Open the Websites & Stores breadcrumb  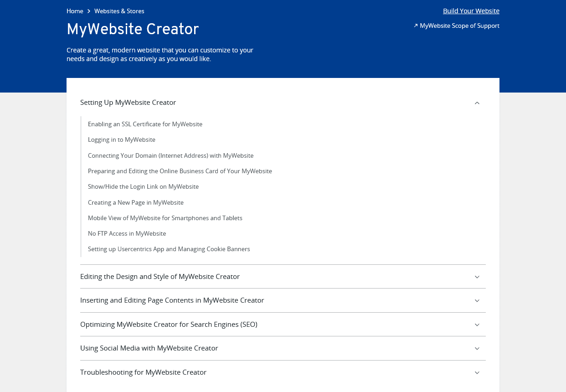pyautogui.click(x=119, y=11)
